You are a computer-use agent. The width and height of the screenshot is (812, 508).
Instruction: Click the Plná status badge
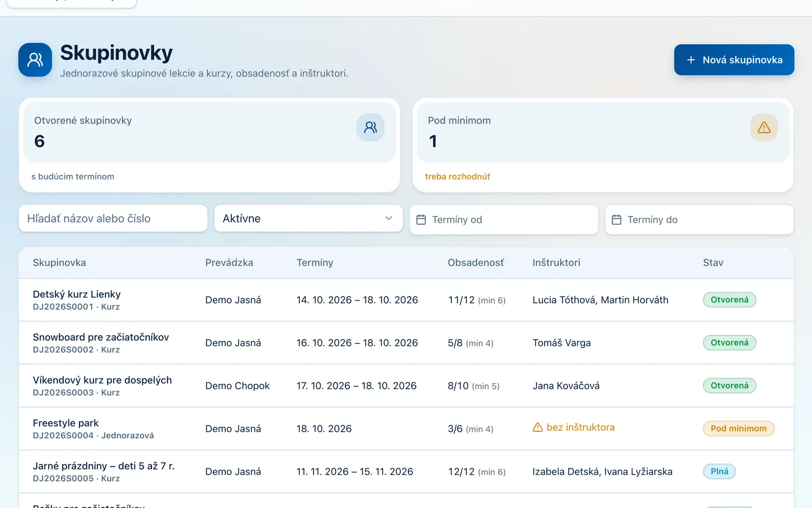[x=719, y=471]
